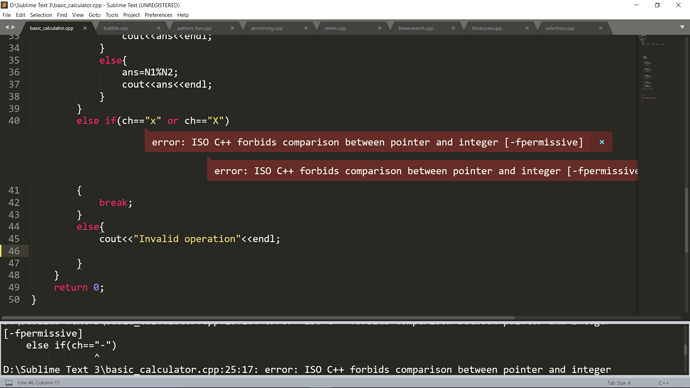Open the Help menu

(x=183, y=15)
